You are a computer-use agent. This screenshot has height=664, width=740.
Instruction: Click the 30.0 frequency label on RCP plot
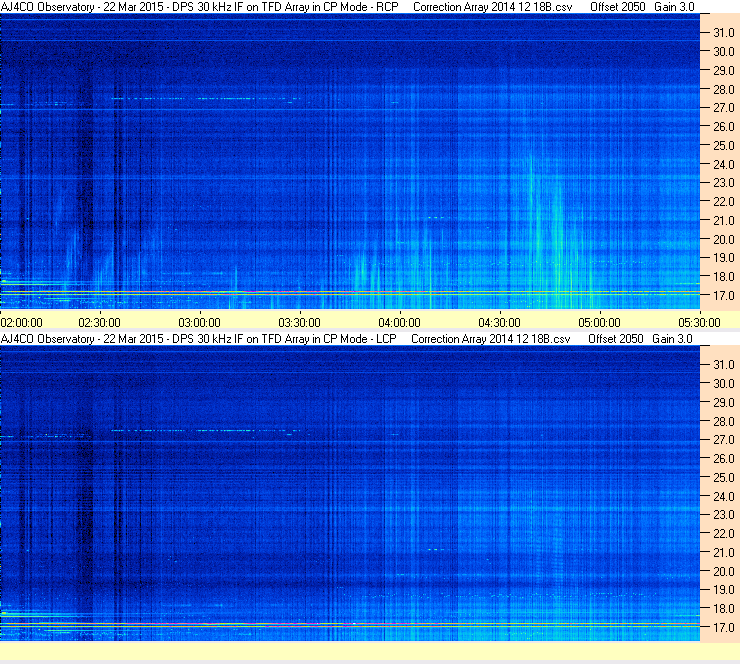(723, 52)
